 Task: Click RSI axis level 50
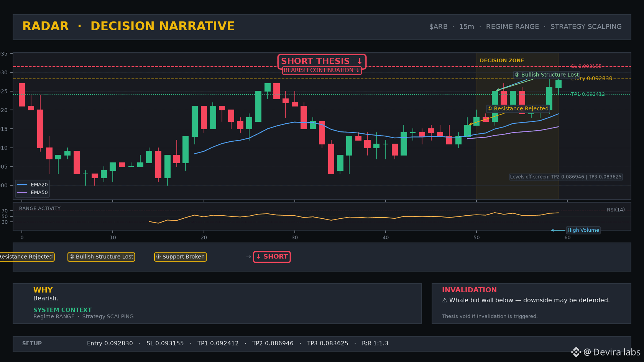[x=5, y=216]
